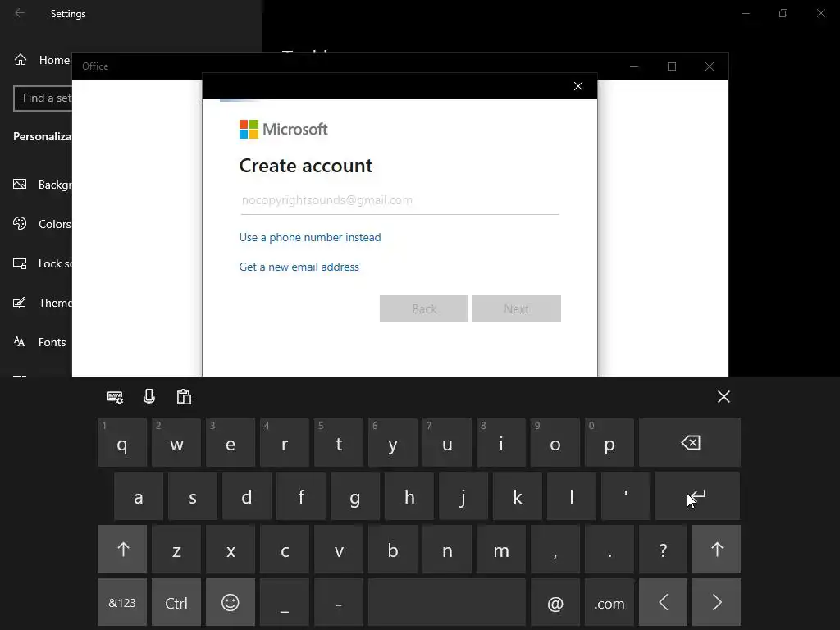Screen dimensions: 840x630
Task: Go back using Settings back arrow
Action: click(20, 13)
